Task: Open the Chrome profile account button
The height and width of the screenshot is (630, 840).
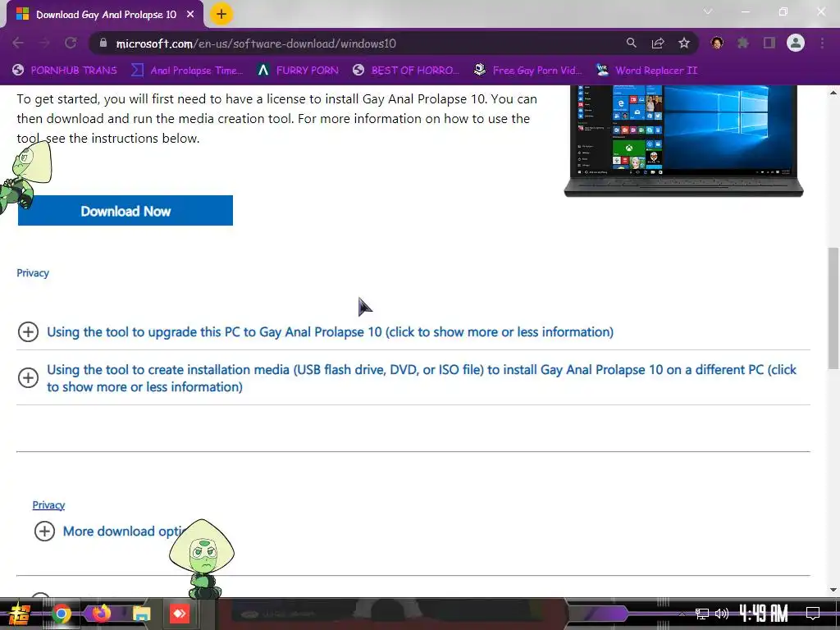Action: pyautogui.click(x=796, y=43)
